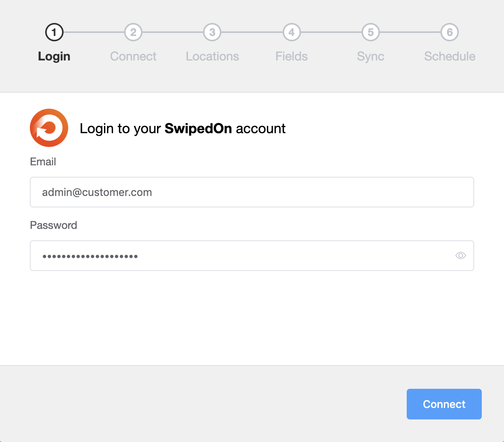Click the 'Login to your SwipedOn account' heading
The image size is (504, 442).
tap(183, 129)
